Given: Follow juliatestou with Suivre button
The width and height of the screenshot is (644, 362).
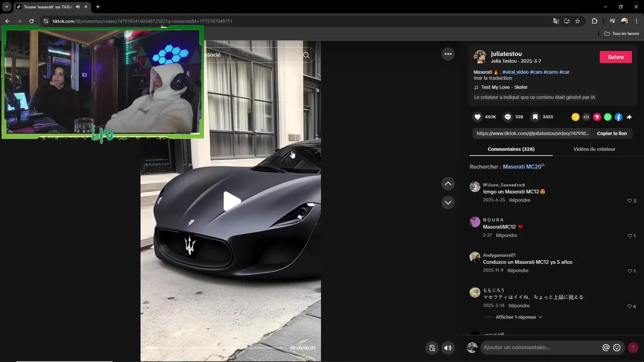Looking at the screenshot, I should 615,57.
